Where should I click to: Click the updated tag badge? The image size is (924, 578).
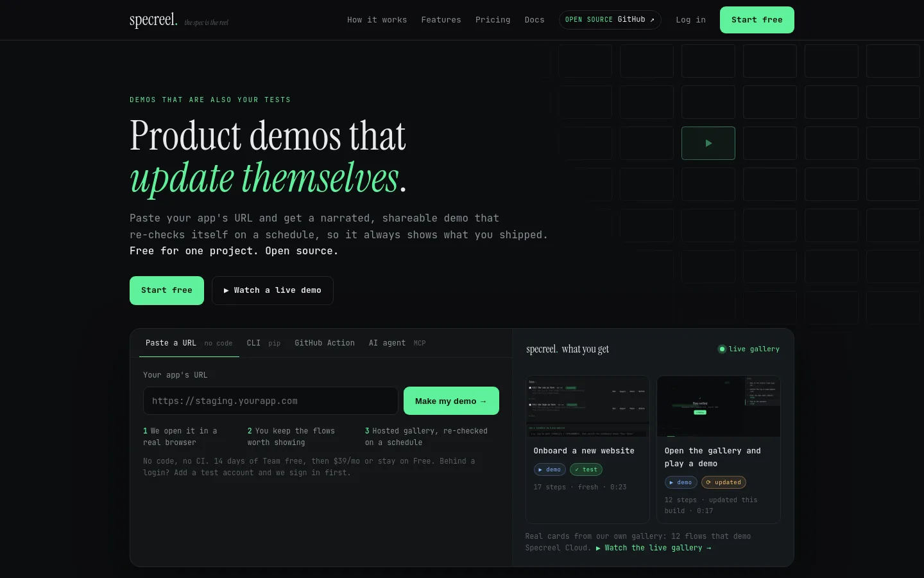click(x=724, y=482)
